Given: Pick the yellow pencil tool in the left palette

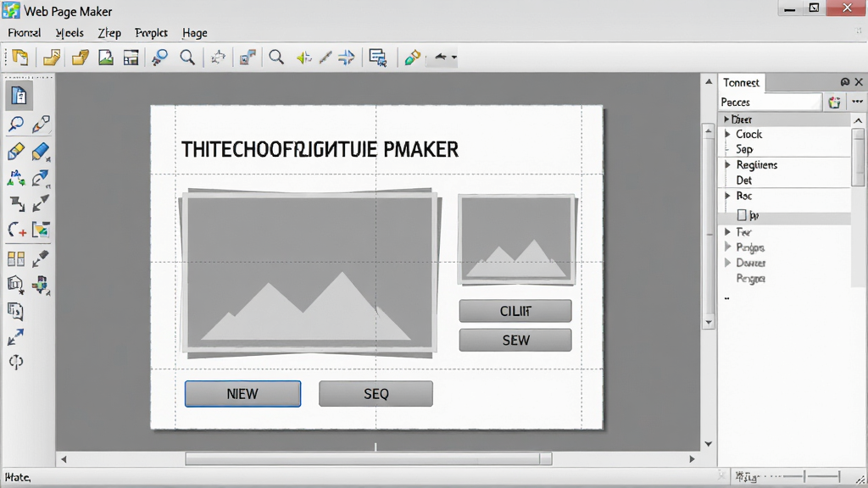Looking at the screenshot, I should (x=15, y=151).
